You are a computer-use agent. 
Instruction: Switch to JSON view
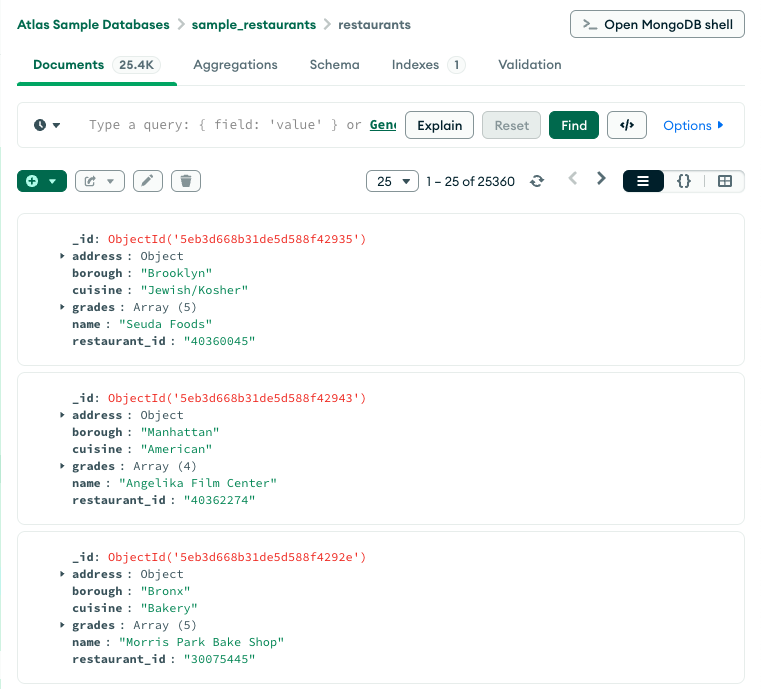[684, 181]
